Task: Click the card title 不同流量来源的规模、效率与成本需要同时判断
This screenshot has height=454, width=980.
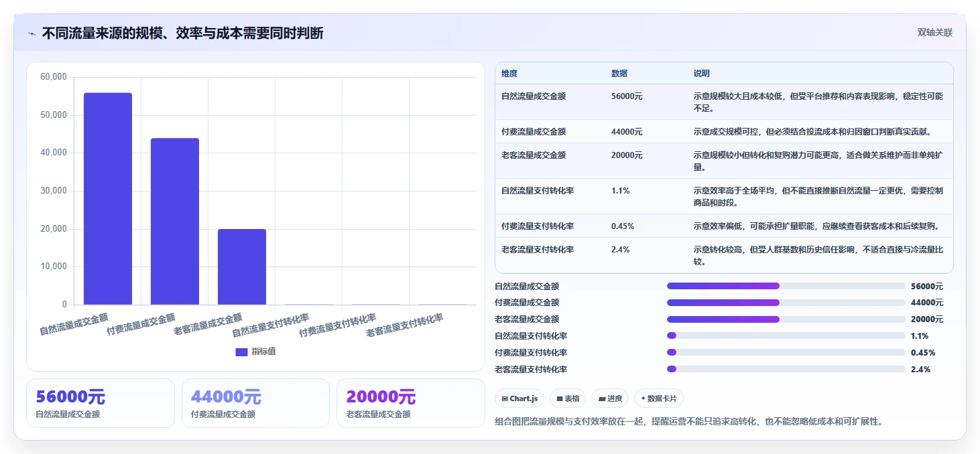Action: click(x=183, y=33)
